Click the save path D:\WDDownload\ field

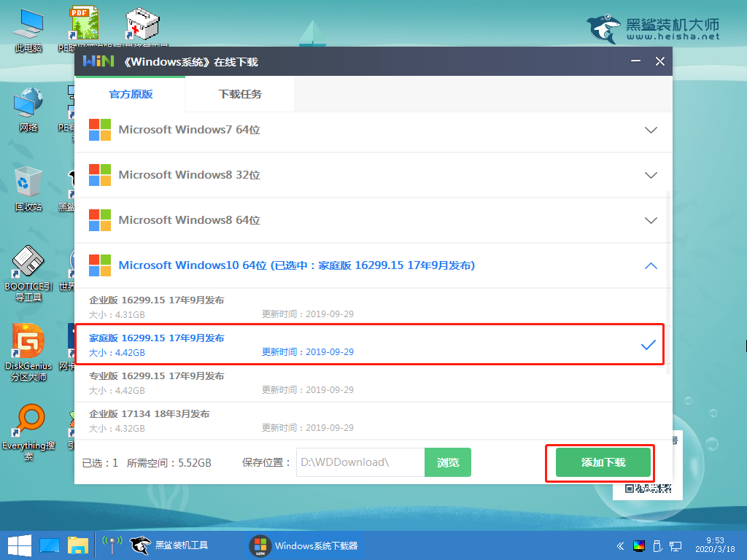pyautogui.click(x=360, y=462)
